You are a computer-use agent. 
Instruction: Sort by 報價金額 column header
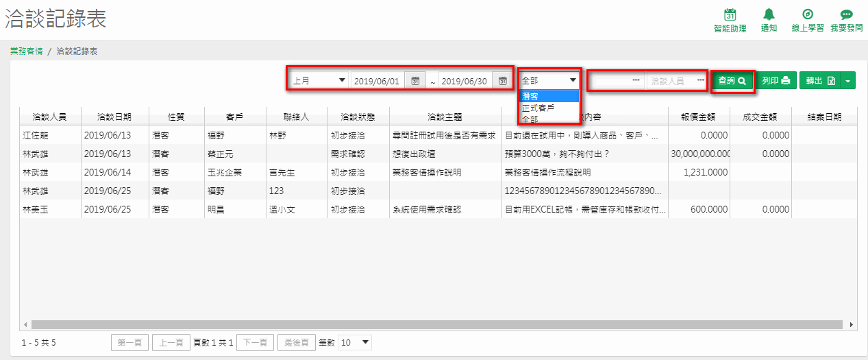pos(699,117)
